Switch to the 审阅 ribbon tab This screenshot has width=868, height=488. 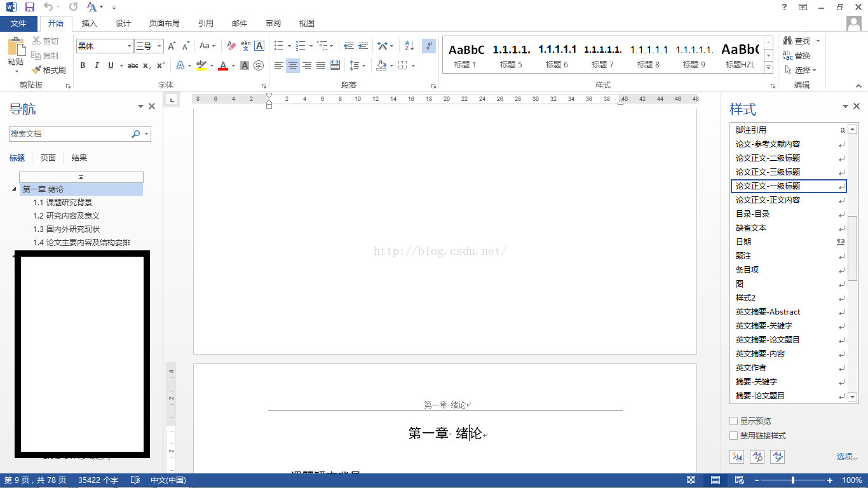(x=273, y=24)
